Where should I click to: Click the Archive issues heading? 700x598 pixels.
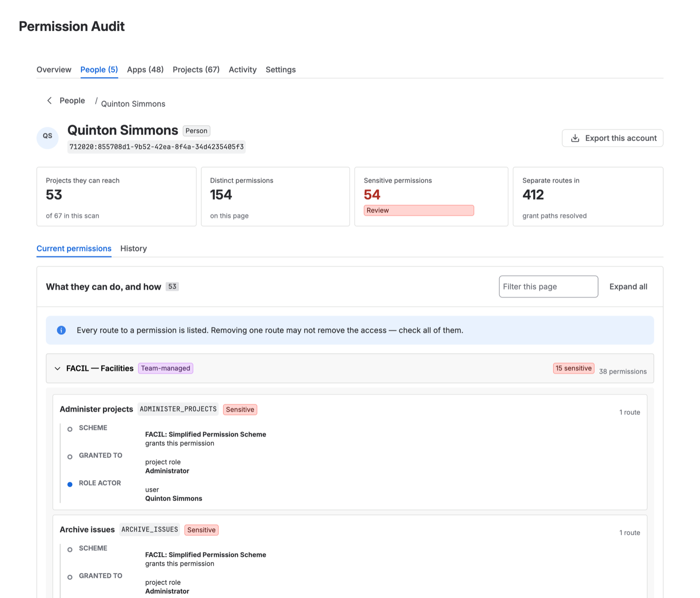87,530
